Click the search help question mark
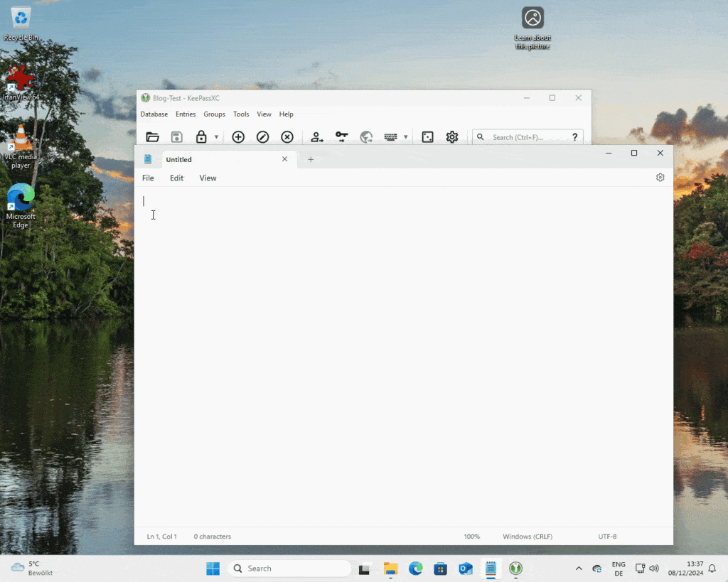This screenshot has width=728, height=582. tap(574, 137)
